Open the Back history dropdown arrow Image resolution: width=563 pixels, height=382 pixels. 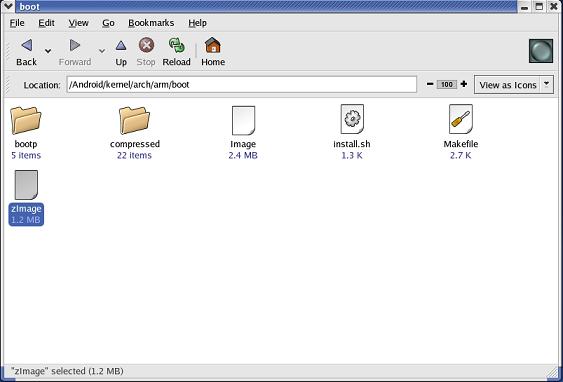(48, 51)
